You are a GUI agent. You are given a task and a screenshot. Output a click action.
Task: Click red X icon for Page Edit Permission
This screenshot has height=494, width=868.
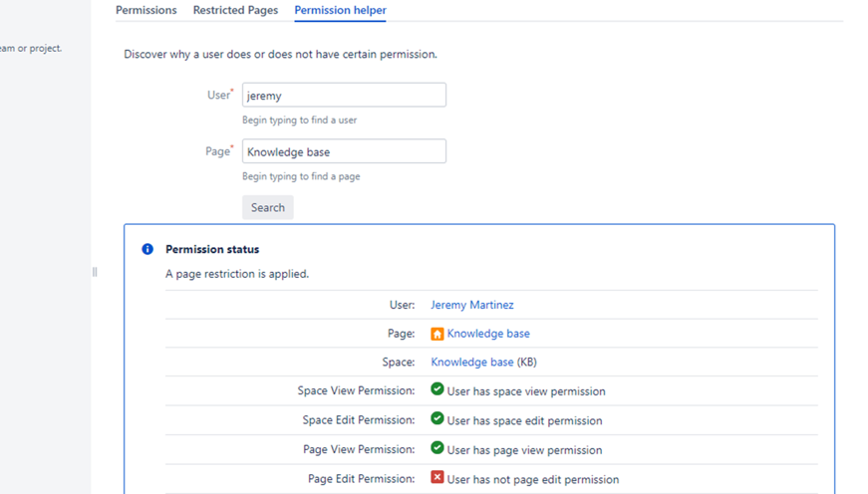point(436,478)
